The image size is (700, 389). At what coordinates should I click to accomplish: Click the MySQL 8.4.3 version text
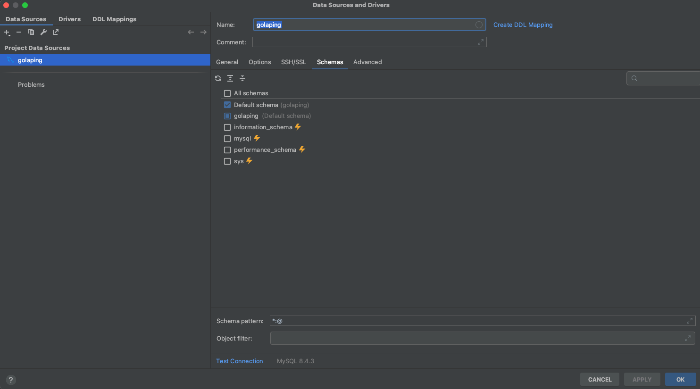(x=295, y=361)
